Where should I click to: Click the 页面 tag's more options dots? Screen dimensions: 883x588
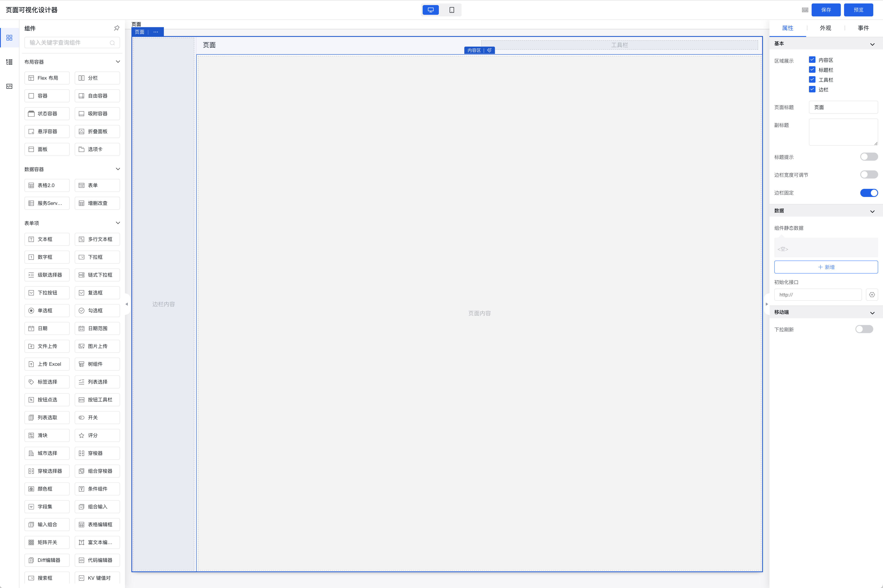coord(156,32)
